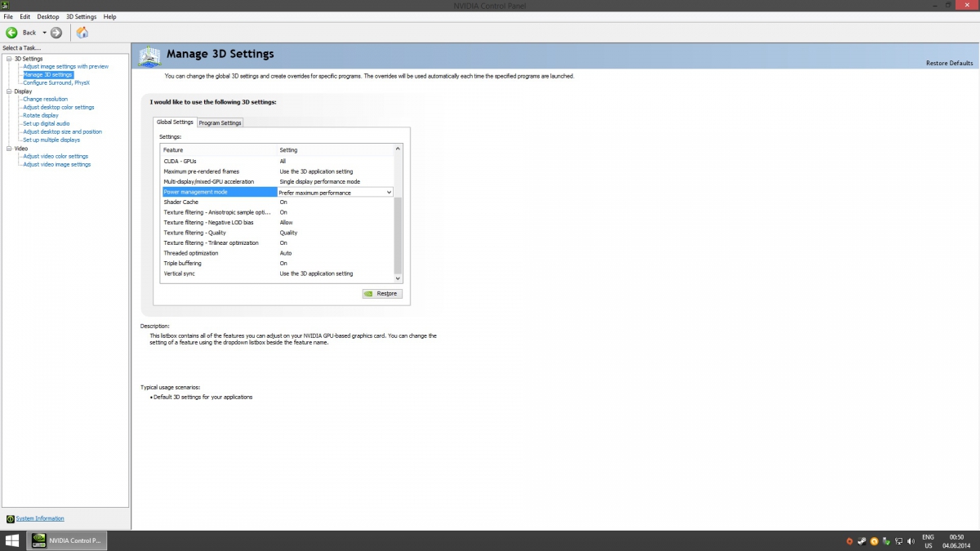Open the Desktop menu
980x551 pixels.
pyautogui.click(x=48, y=16)
